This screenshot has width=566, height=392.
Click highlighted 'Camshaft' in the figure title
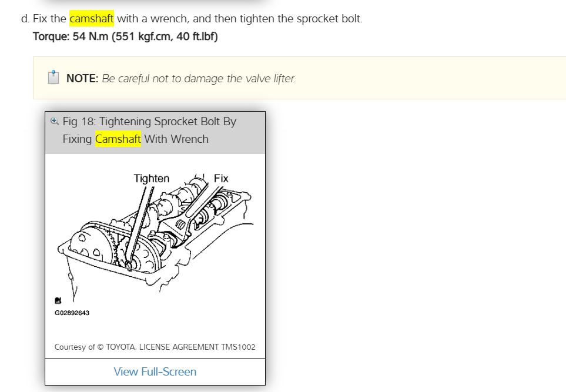(118, 139)
